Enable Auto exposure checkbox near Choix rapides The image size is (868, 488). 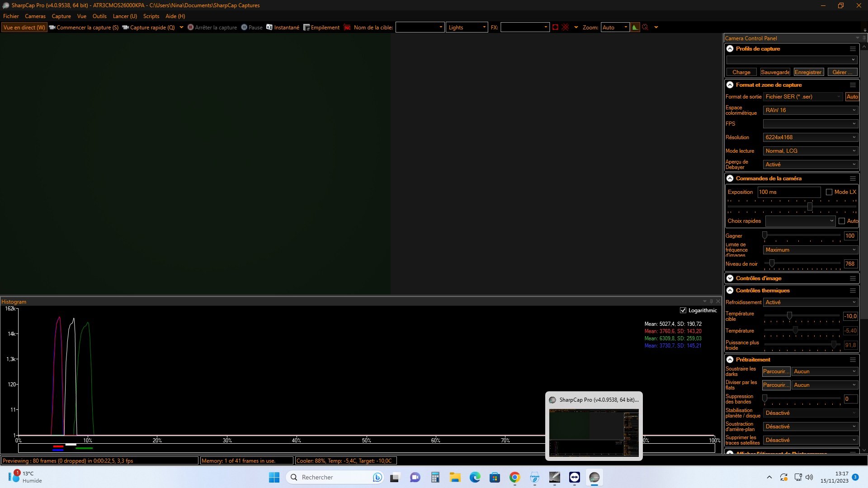pyautogui.click(x=842, y=221)
